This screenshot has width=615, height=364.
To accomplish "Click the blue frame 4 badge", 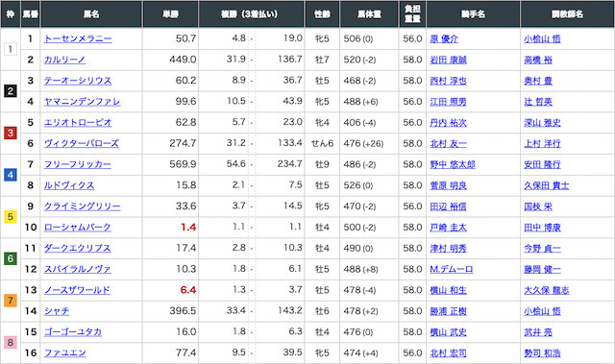I will click(11, 175).
